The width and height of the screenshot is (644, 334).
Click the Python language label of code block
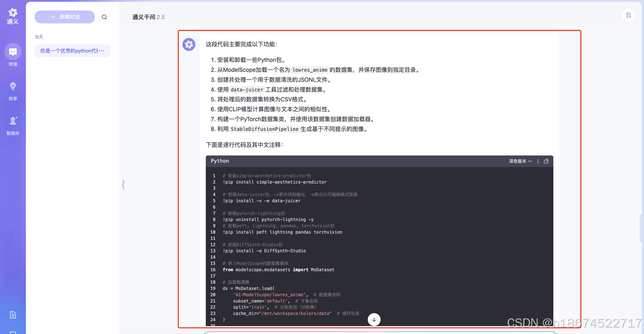coord(220,161)
